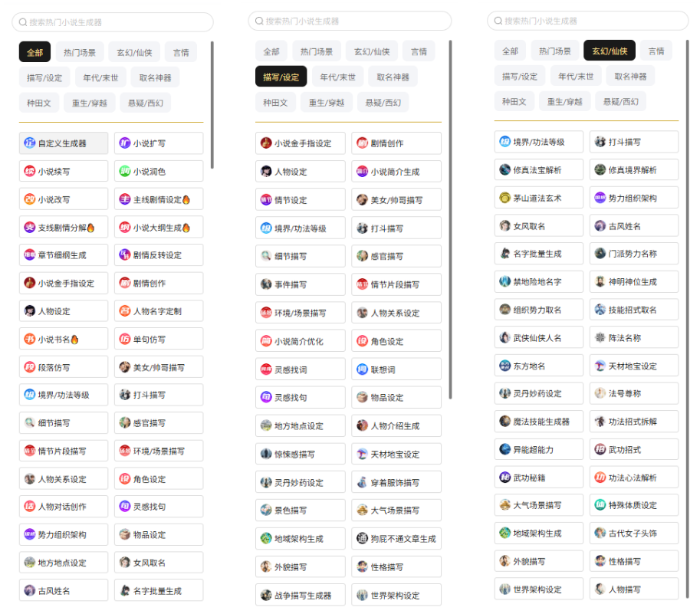This screenshot has width=700, height=614.
Task: Click the 人物对话创作 icon
Action: click(x=29, y=507)
